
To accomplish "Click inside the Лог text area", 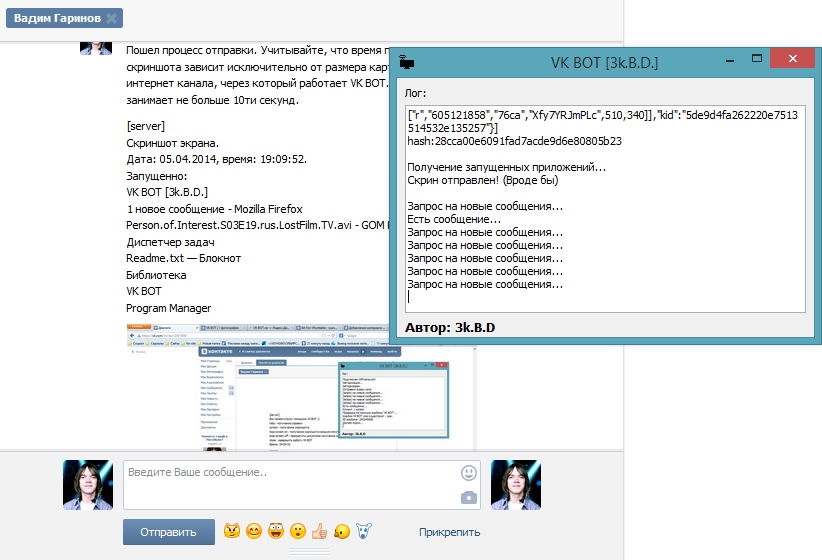I will tap(604, 209).
